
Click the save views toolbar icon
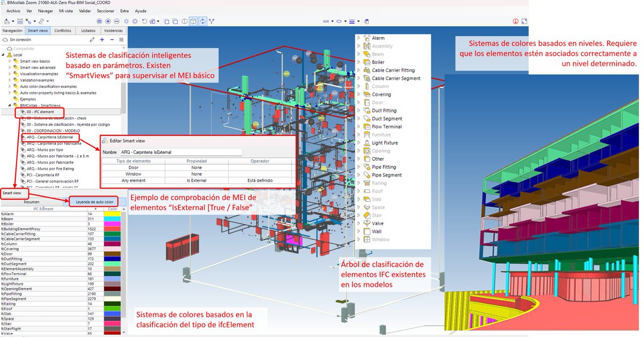coord(20,21)
